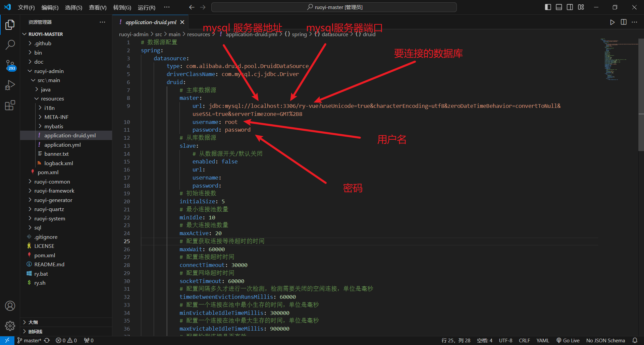
Task: Close the application-druid.yml tab
Action: tap(182, 22)
